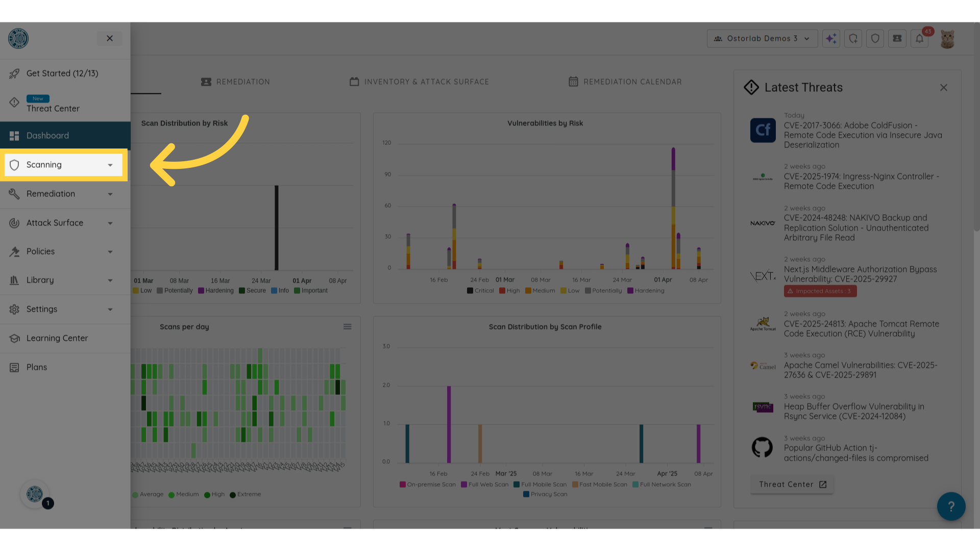Click the AI sparkle icon in header
The height and width of the screenshot is (551, 980).
coord(831,38)
